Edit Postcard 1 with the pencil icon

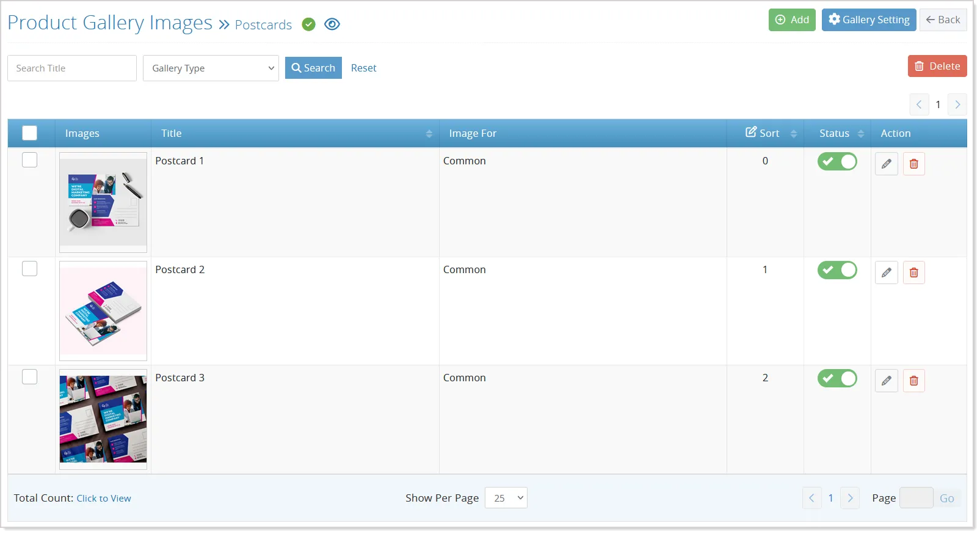click(x=887, y=164)
